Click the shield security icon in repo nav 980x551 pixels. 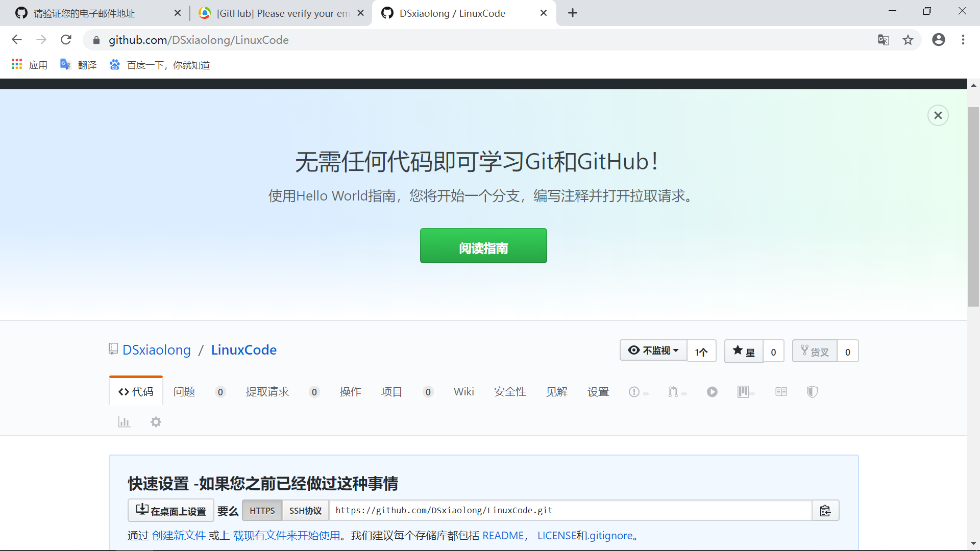point(812,392)
